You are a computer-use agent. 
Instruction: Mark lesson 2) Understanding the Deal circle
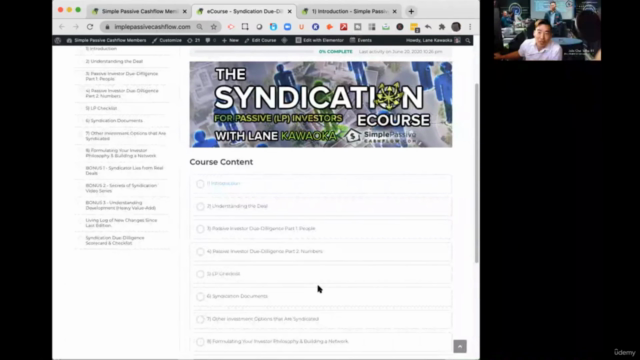200,207
